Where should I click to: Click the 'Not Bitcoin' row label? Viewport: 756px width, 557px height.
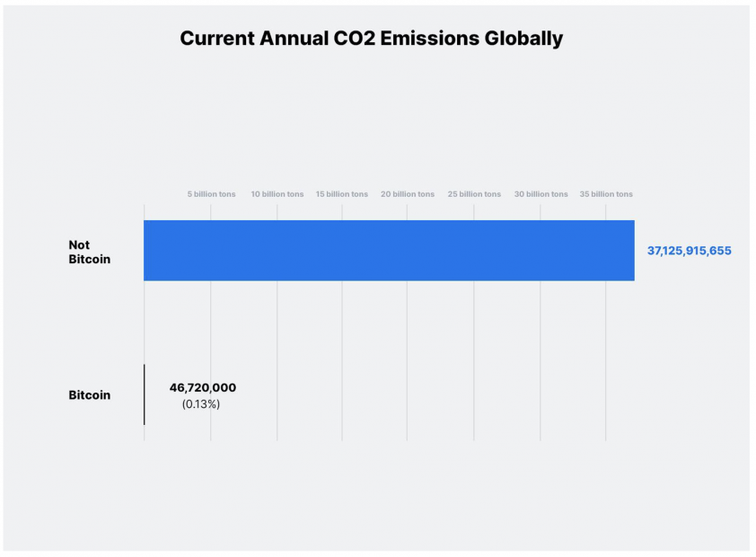tap(90, 252)
